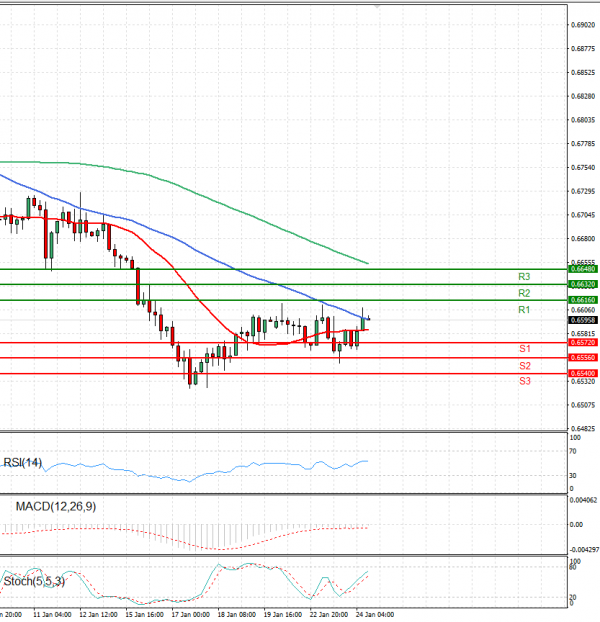Click the 0.68775 price axis value
The image size is (600, 622).
[583, 49]
